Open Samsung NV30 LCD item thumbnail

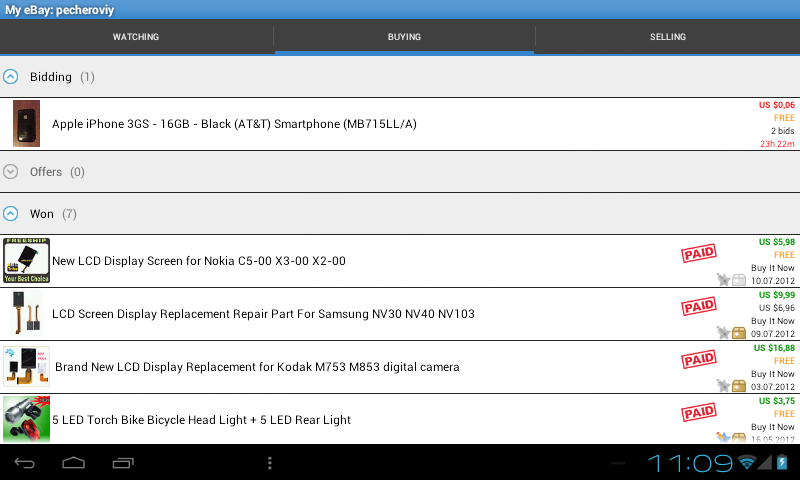[x=27, y=313]
